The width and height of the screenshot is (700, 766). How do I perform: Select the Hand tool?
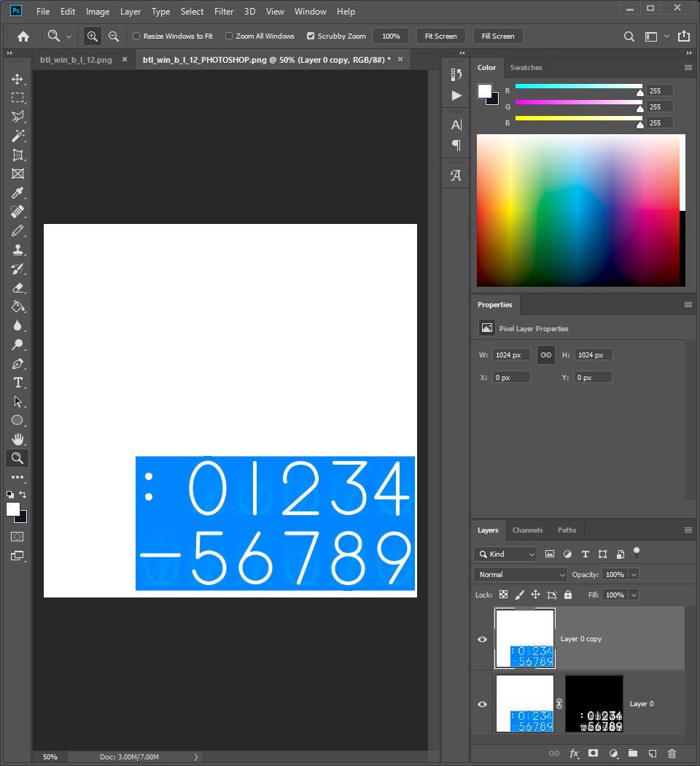click(x=17, y=439)
